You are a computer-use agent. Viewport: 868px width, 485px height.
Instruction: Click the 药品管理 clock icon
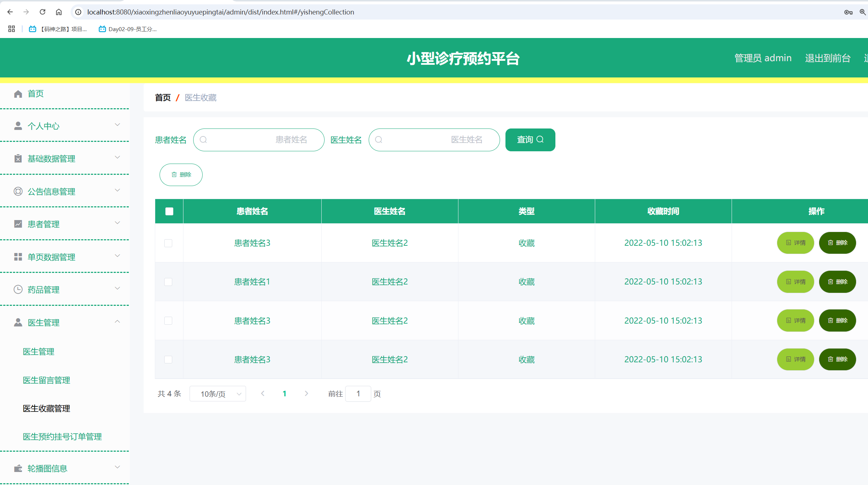coord(18,290)
